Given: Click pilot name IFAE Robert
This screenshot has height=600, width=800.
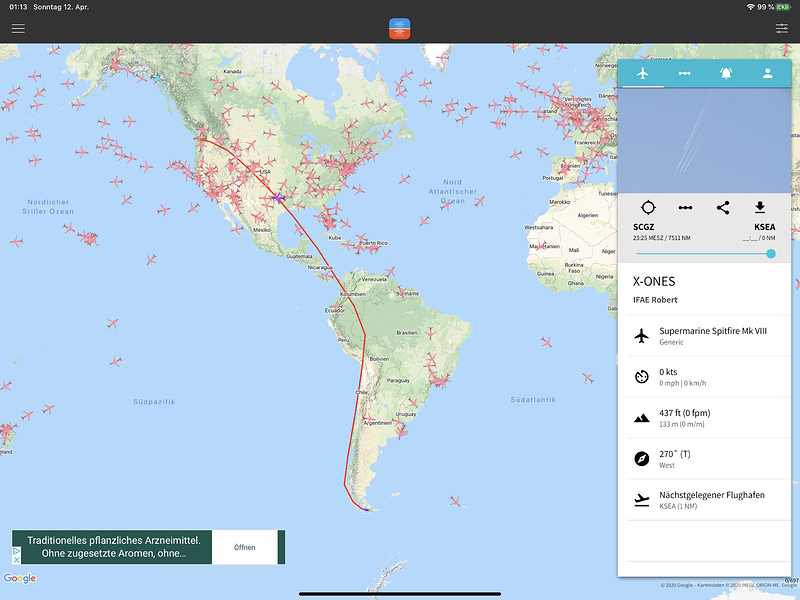Looking at the screenshot, I should pos(655,299).
